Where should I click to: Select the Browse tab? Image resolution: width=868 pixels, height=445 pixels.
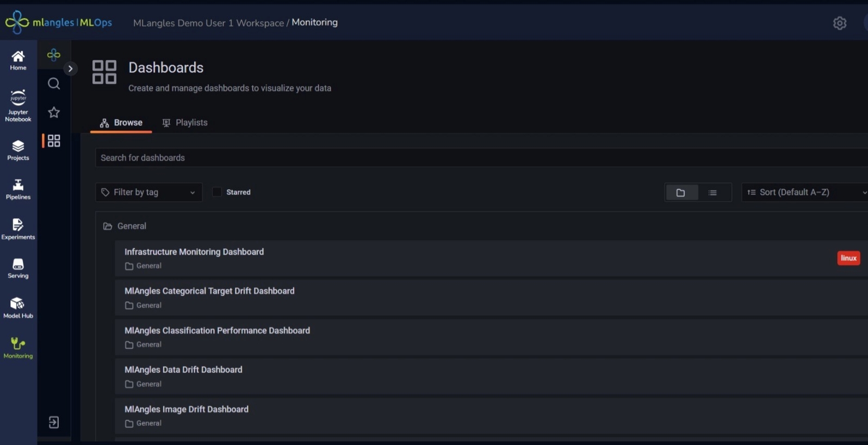[x=121, y=123]
